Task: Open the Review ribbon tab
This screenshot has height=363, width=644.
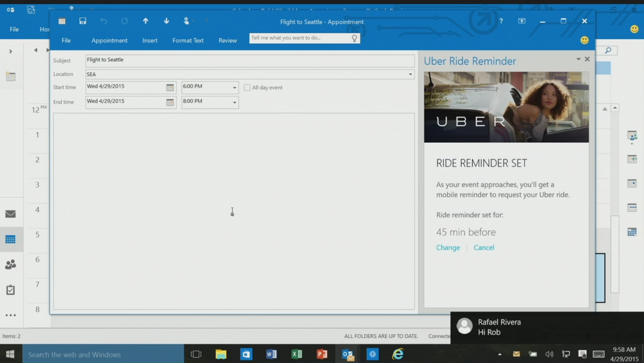Action: (x=228, y=40)
